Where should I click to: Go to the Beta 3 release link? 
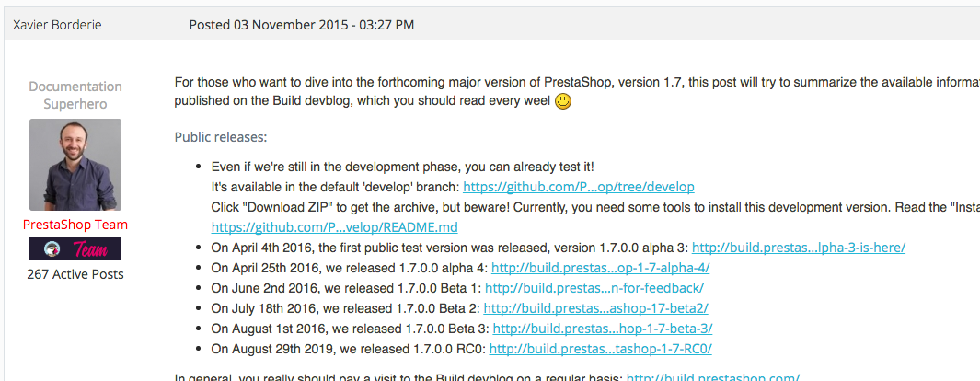[603, 329]
